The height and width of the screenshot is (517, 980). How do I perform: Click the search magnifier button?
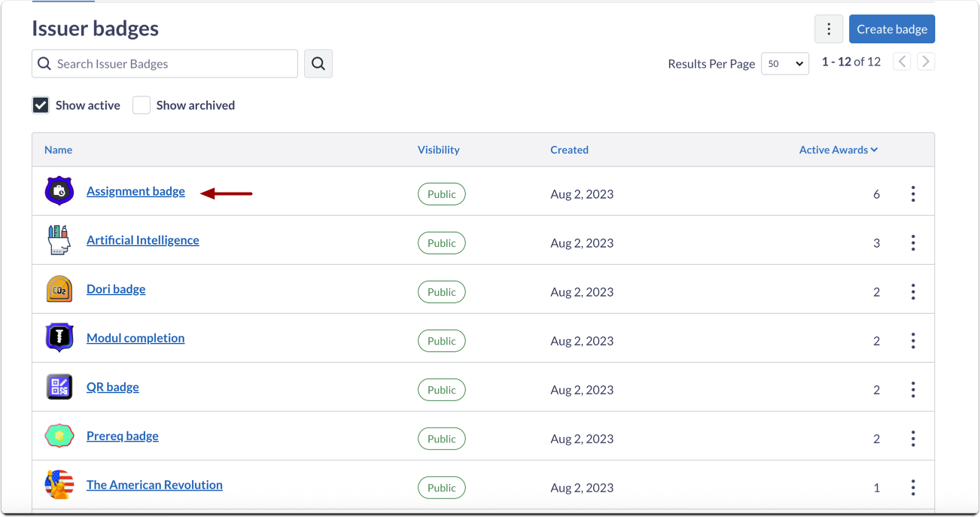pyautogui.click(x=318, y=64)
